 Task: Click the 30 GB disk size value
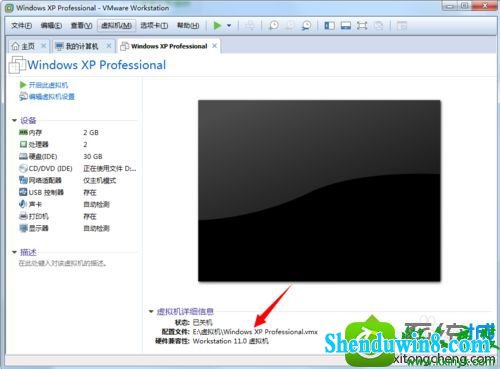pos(93,156)
